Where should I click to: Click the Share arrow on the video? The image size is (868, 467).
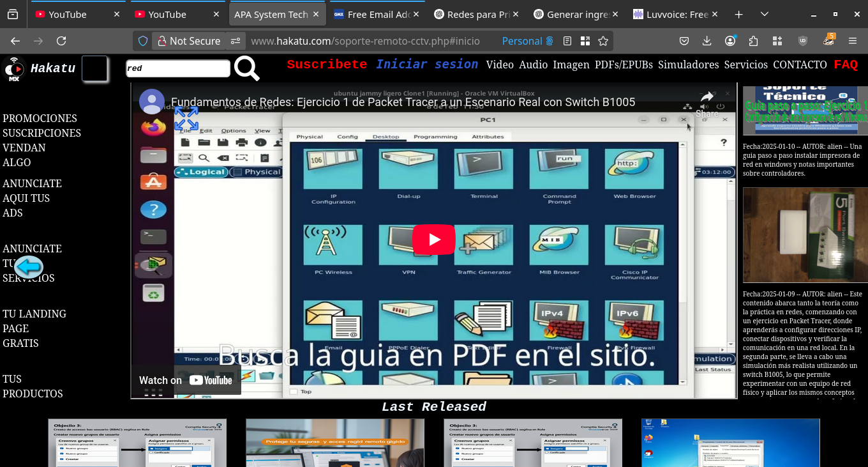point(707,102)
